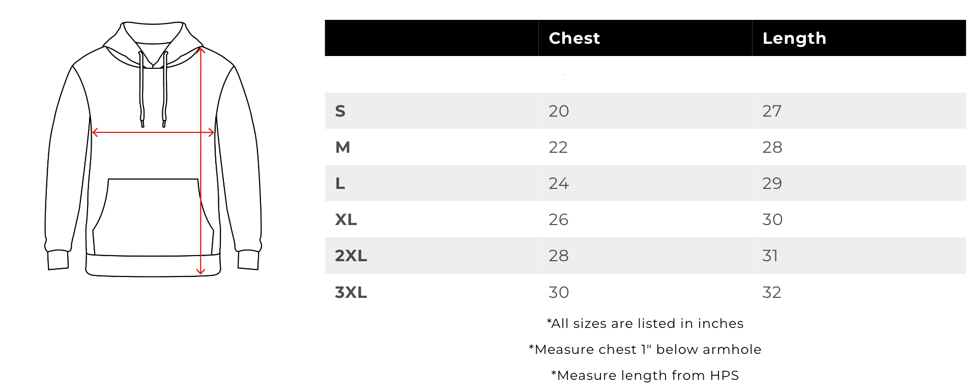This screenshot has width=980, height=388.
Task: Click the Length column header
Action: click(x=794, y=38)
